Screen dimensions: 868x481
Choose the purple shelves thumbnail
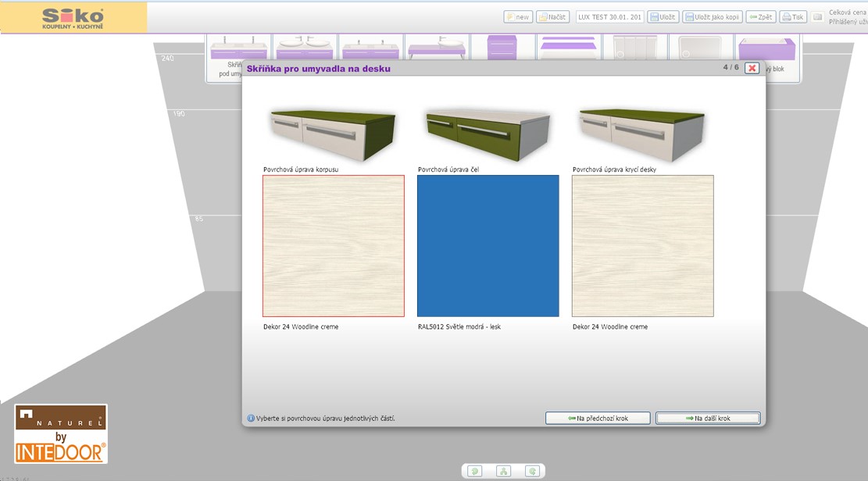point(569,48)
